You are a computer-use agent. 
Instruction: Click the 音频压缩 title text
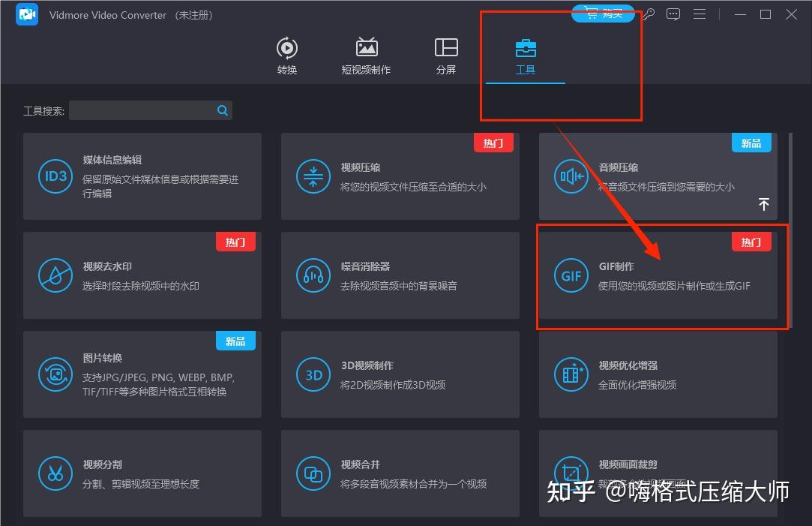(x=619, y=167)
